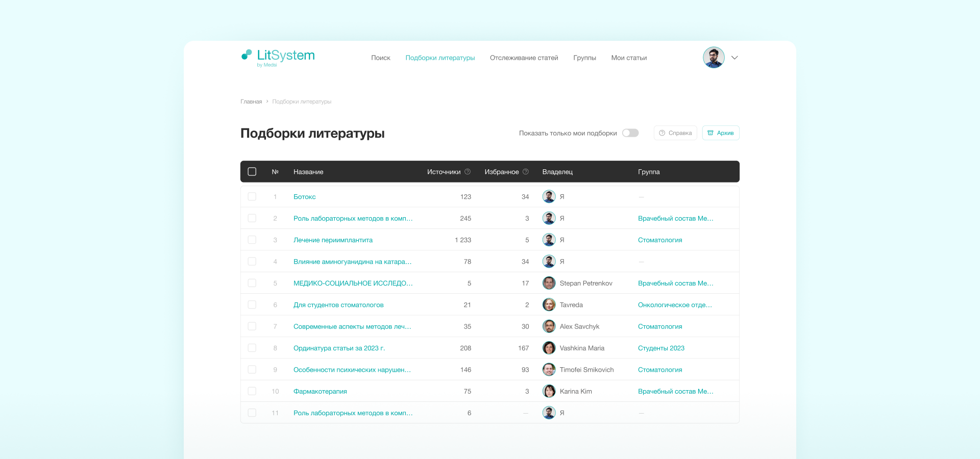Click the Справка button
Image resolution: width=980 pixels, height=459 pixels.
click(x=675, y=133)
